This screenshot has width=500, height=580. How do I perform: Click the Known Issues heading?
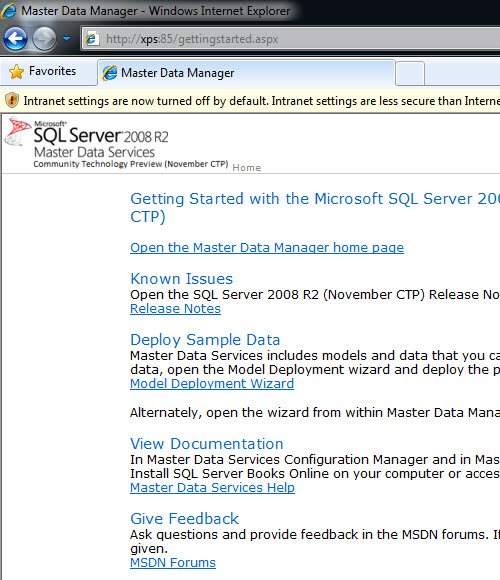point(182,279)
